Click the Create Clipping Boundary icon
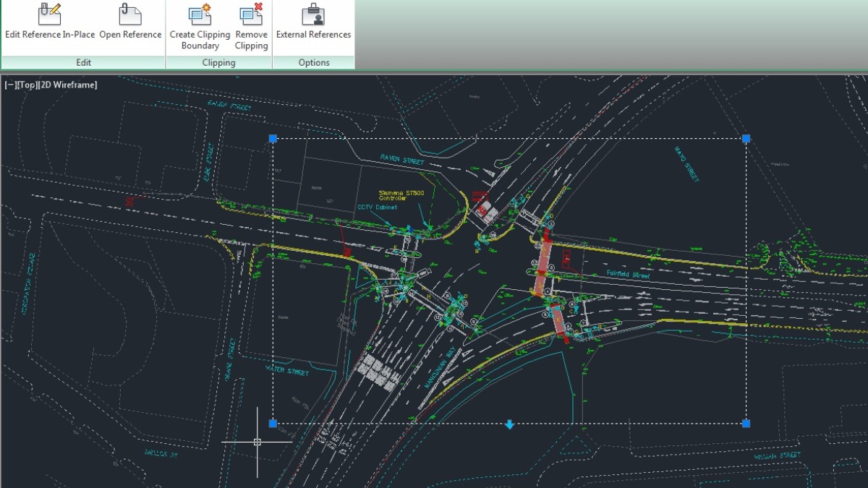Viewport: 868px width, 488px height. point(200,13)
